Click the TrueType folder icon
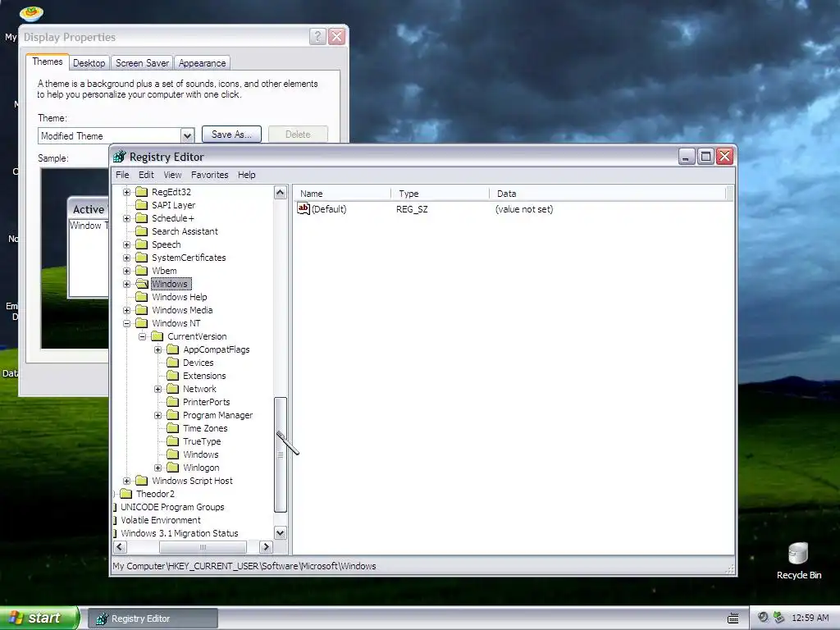This screenshot has height=630, width=840. pos(172,441)
